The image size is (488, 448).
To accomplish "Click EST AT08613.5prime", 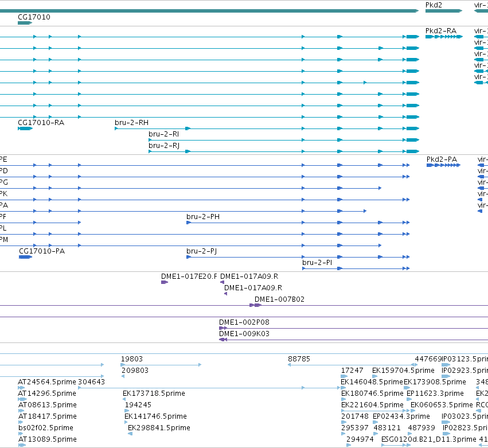I will pos(21,411).
